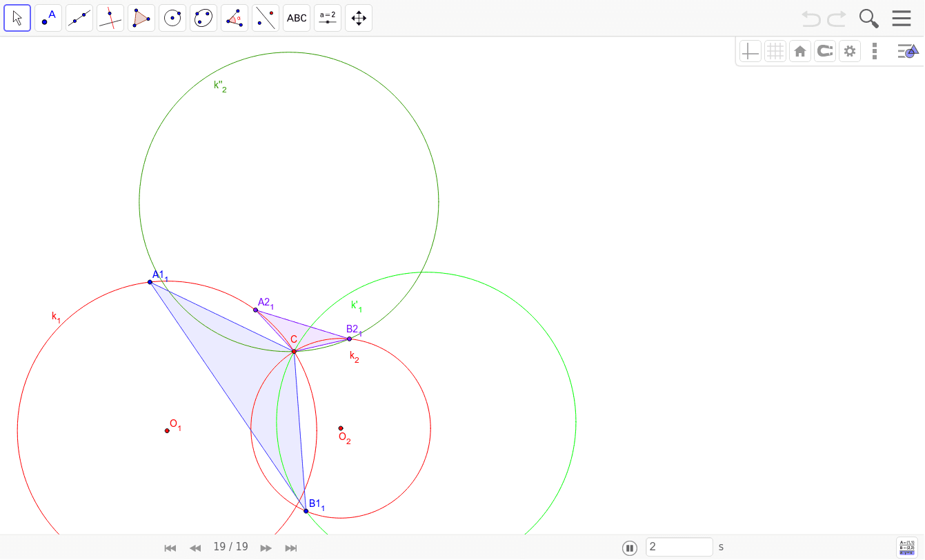Jump to last construction step

click(291, 548)
